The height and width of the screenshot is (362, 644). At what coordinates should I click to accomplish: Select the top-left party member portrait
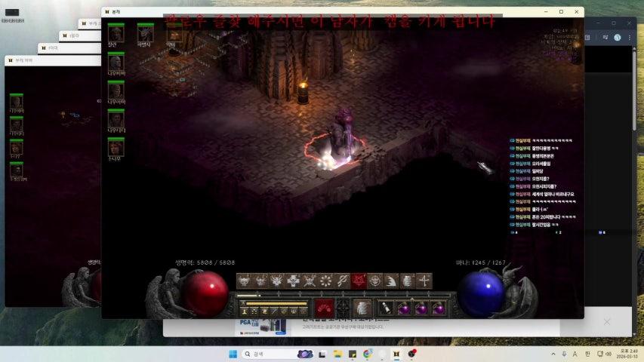116,33
